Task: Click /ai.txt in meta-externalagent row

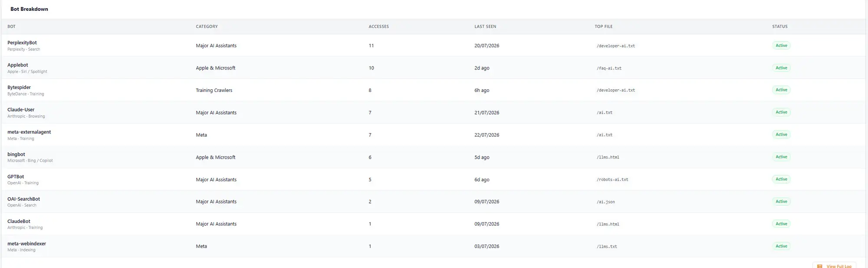Action: 605,135
